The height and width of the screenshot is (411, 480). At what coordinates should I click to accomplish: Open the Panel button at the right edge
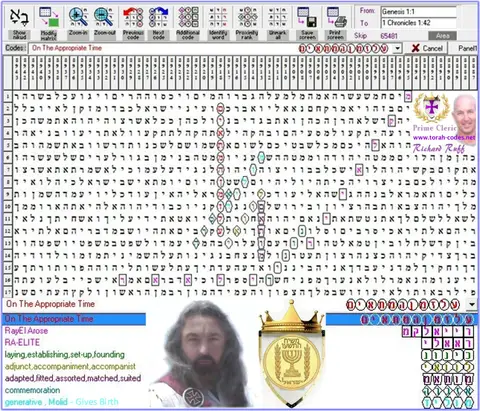tap(468, 48)
